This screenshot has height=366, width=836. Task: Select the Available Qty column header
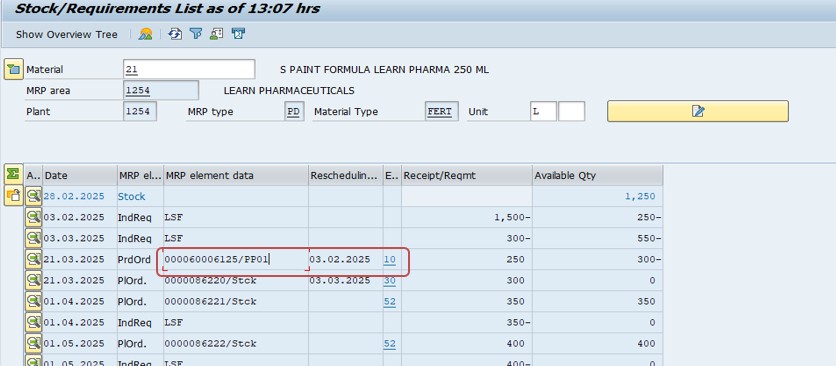[597, 176]
